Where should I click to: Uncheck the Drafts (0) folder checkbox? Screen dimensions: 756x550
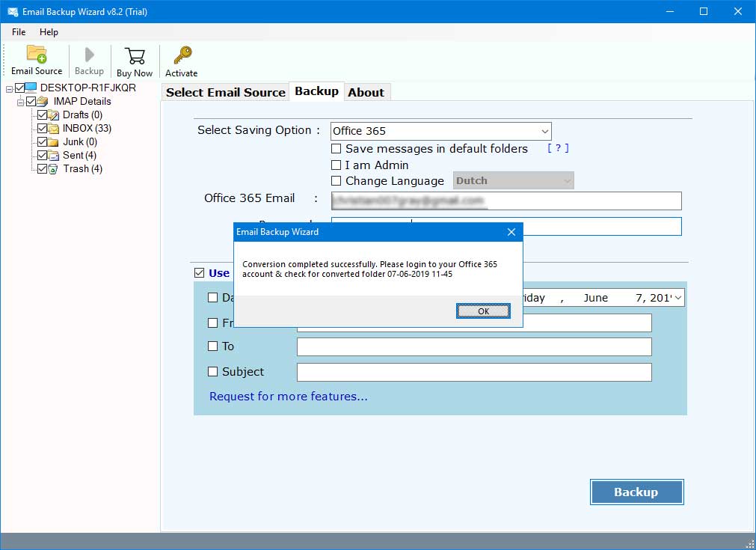(42, 114)
